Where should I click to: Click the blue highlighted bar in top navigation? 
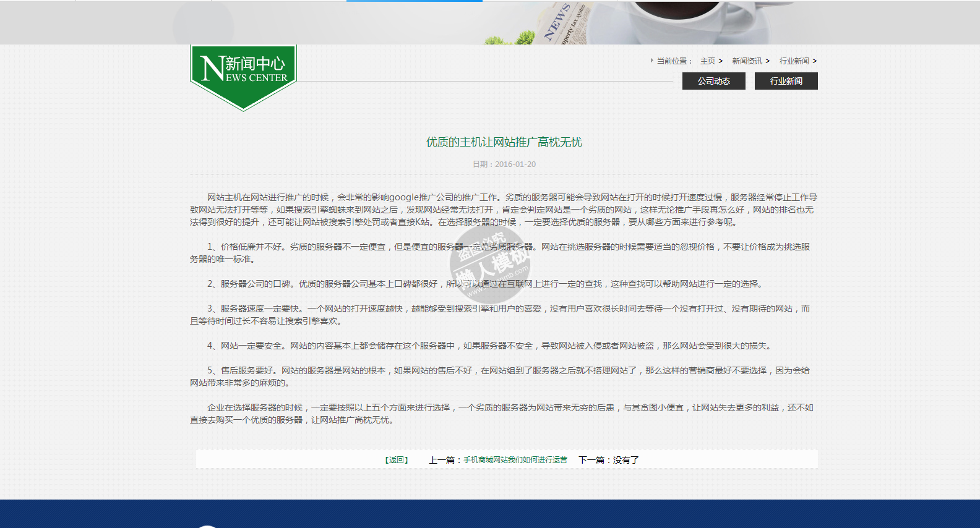(414, 1)
